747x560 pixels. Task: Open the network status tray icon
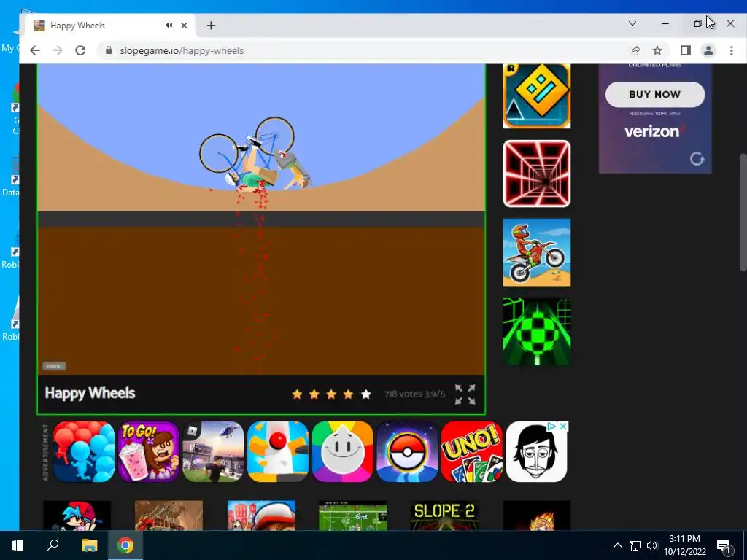(x=635, y=545)
